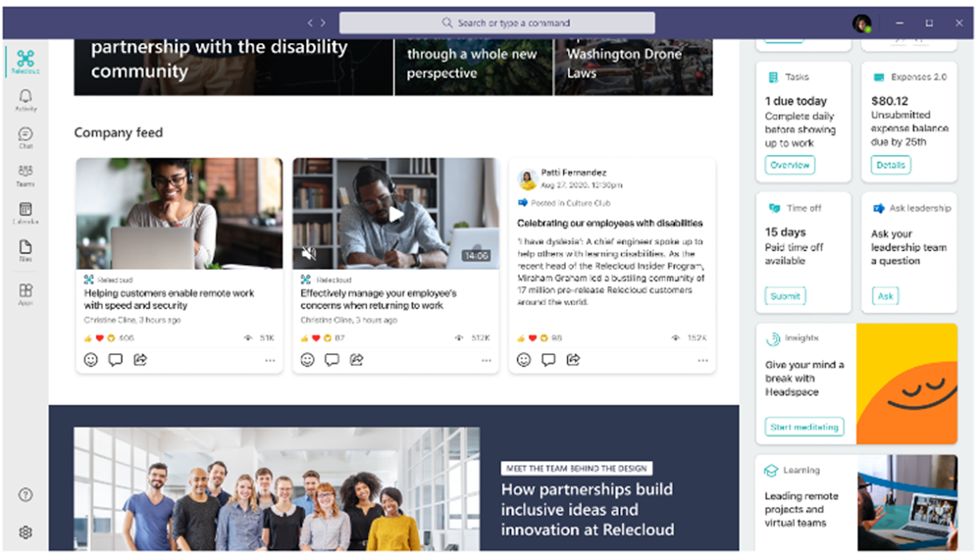Open Apps in the sidebar
This screenshot has width=980, height=560.
pyautogui.click(x=25, y=293)
